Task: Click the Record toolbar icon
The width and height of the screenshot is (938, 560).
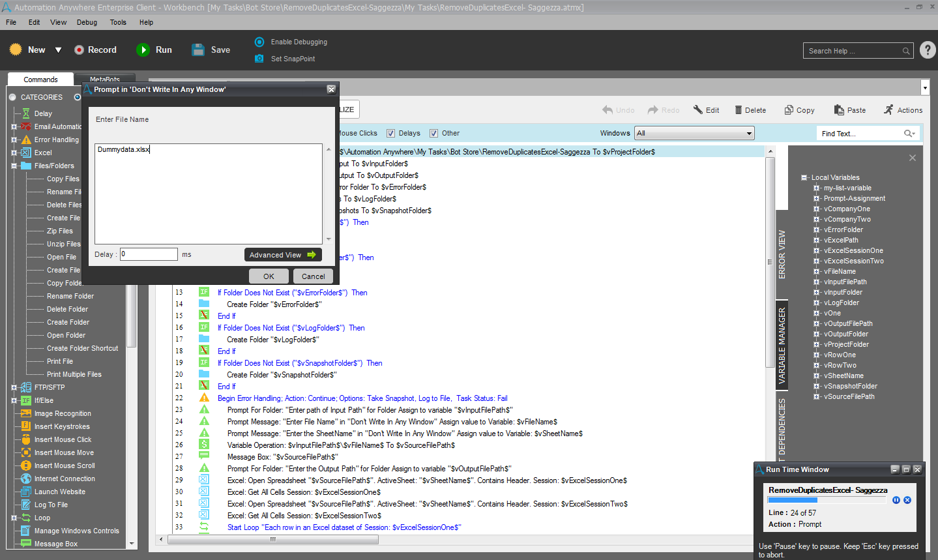Action: [79, 50]
